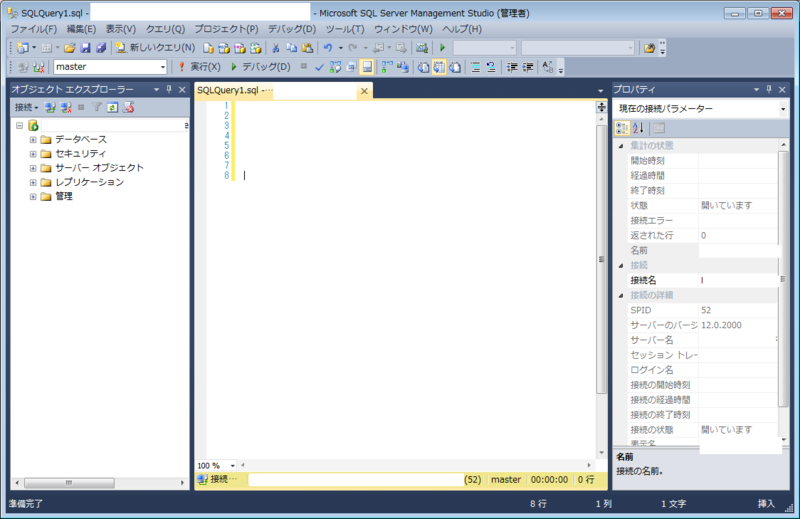Image resolution: width=800 pixels, height=519 pixels.
Task: Open the クエリ(Q) menu
Action: click(x=165, y=29)
